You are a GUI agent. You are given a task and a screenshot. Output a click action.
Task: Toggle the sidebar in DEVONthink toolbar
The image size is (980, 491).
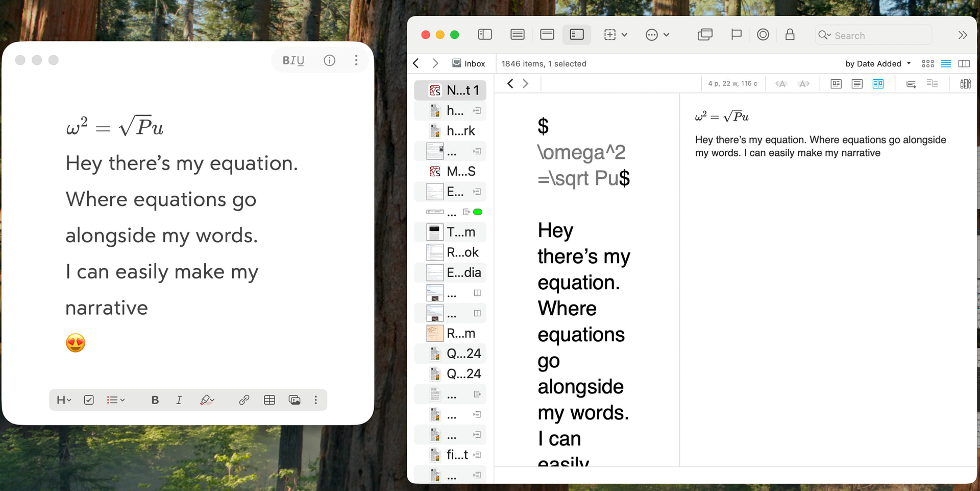point(484,35)
